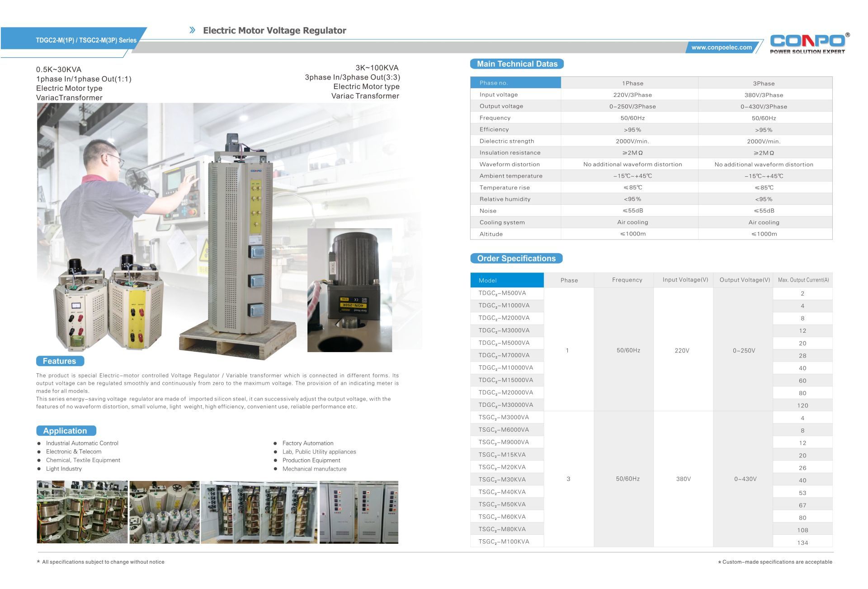Click the Electronic & Telecom bullet
868x589 pixels.
pos(74,452)
